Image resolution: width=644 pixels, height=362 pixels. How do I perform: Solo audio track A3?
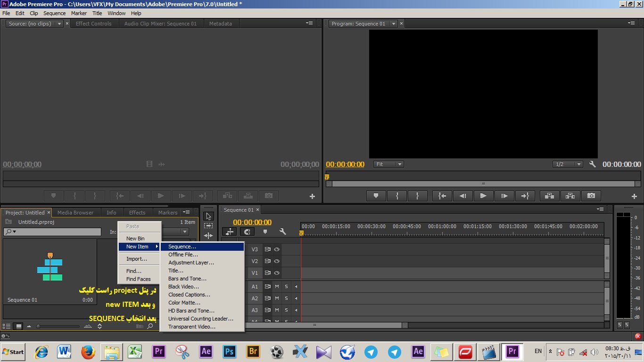click(x=286, y=310)
